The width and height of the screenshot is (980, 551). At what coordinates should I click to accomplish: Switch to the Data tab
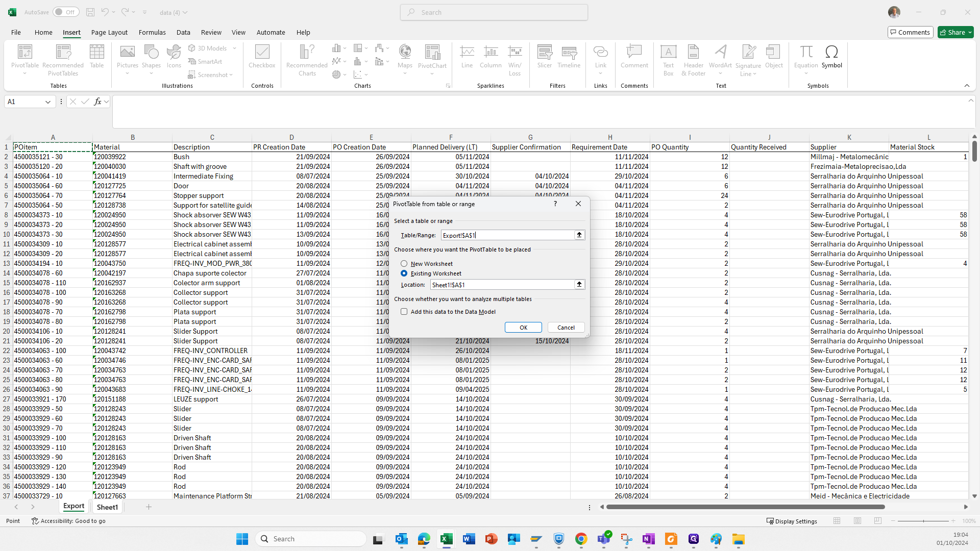pyautogui.click(x=183, y=32)
